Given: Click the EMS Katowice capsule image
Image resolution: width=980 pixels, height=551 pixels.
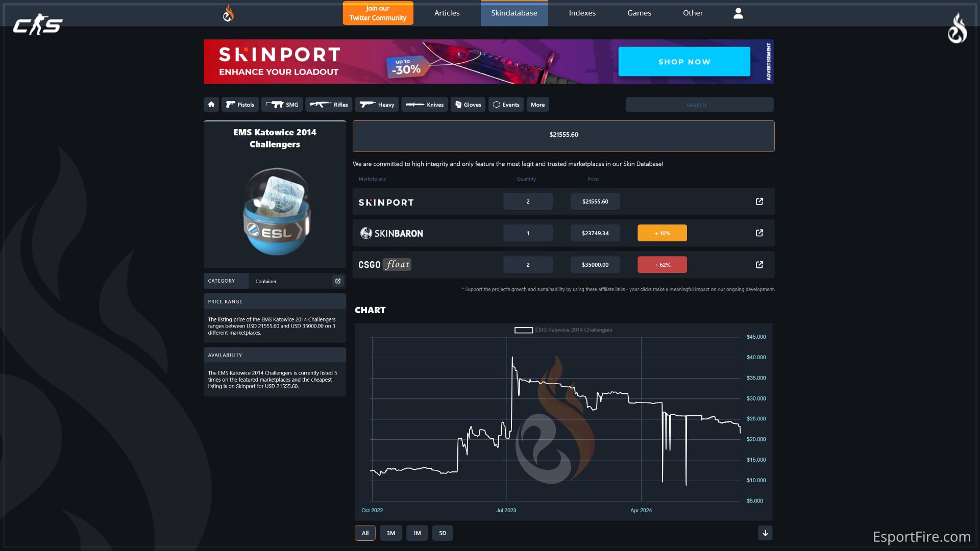Looking at the screenshot, I should tap(276, 211).
